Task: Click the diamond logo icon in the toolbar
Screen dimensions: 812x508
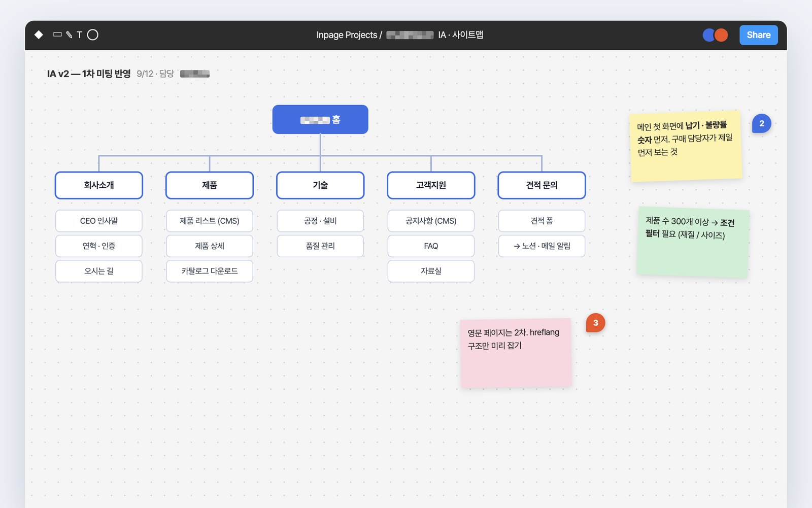Action: pos(39,35)
